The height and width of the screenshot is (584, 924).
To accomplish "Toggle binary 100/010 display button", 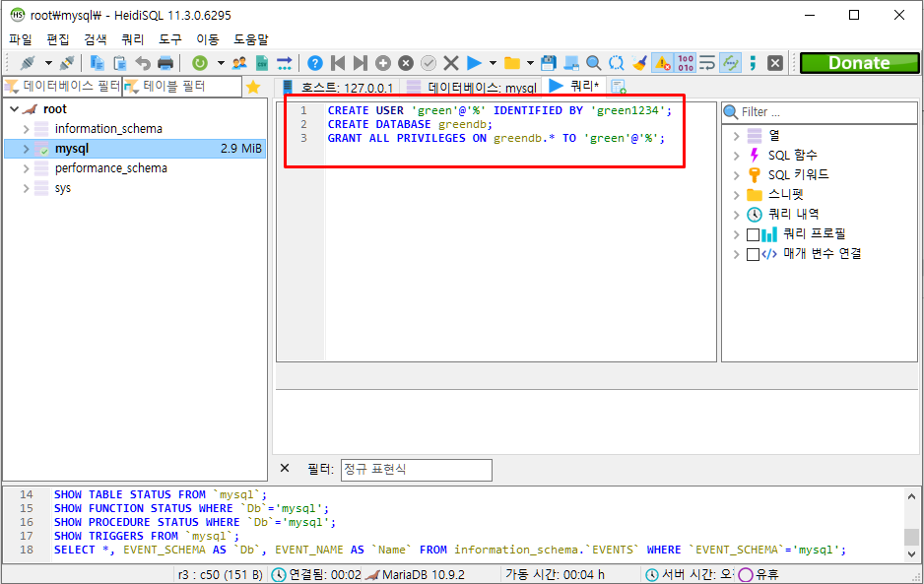I will click(686, 63).
